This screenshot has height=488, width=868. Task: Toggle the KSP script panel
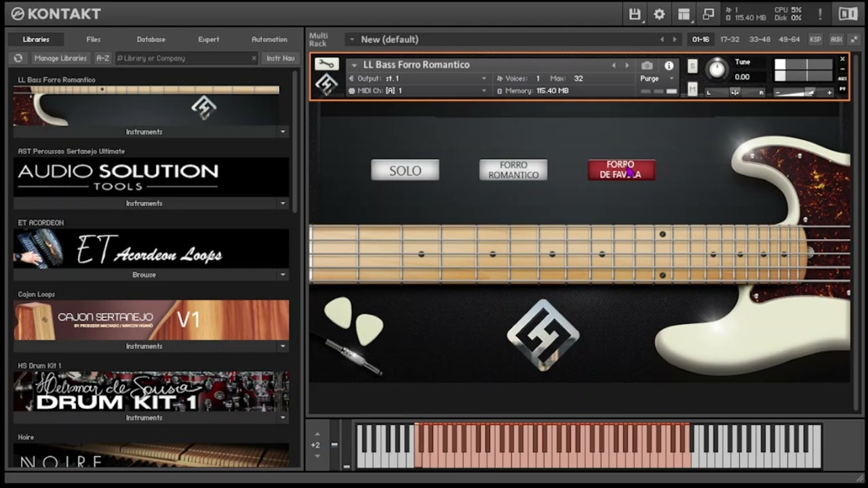[x=815, y=39]
